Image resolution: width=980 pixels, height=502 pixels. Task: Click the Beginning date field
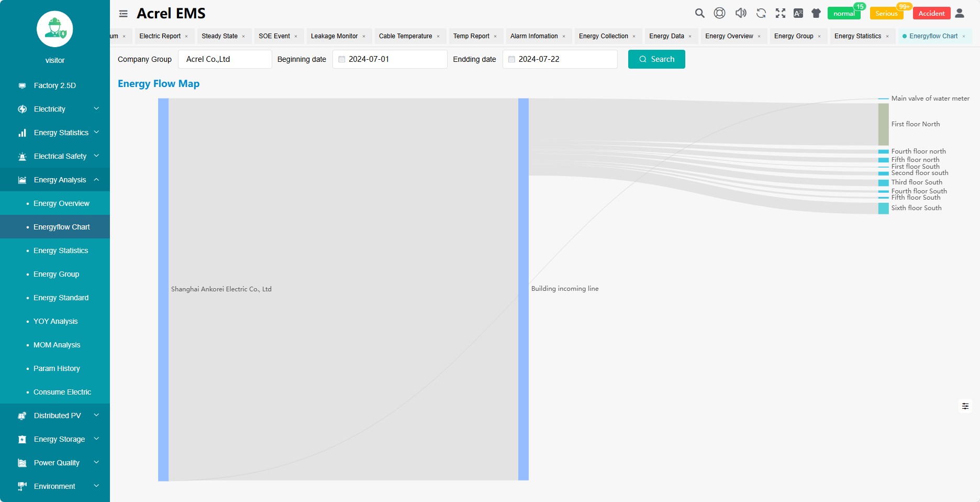coord(390,59)
